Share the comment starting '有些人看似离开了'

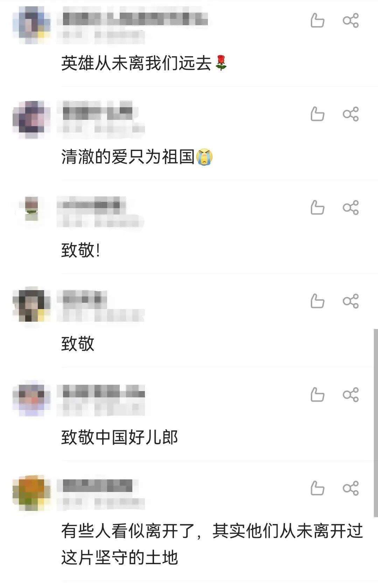[x=351, y=488]
